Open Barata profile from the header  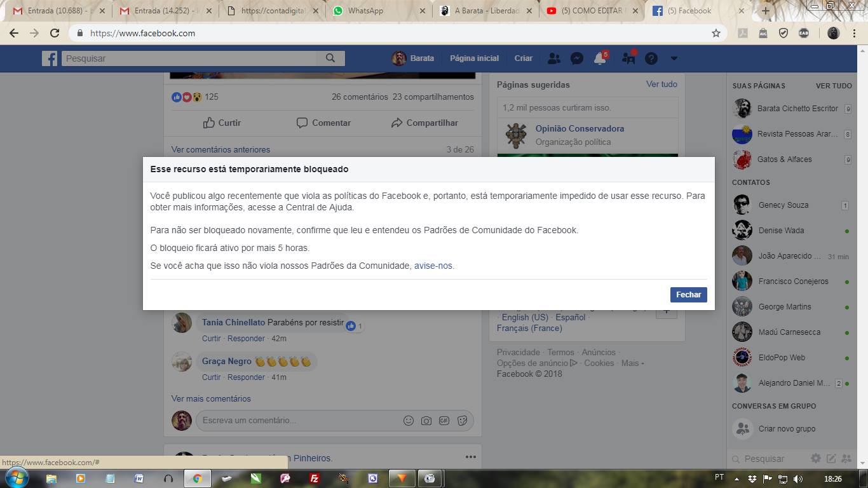click(x=413, y=58)
